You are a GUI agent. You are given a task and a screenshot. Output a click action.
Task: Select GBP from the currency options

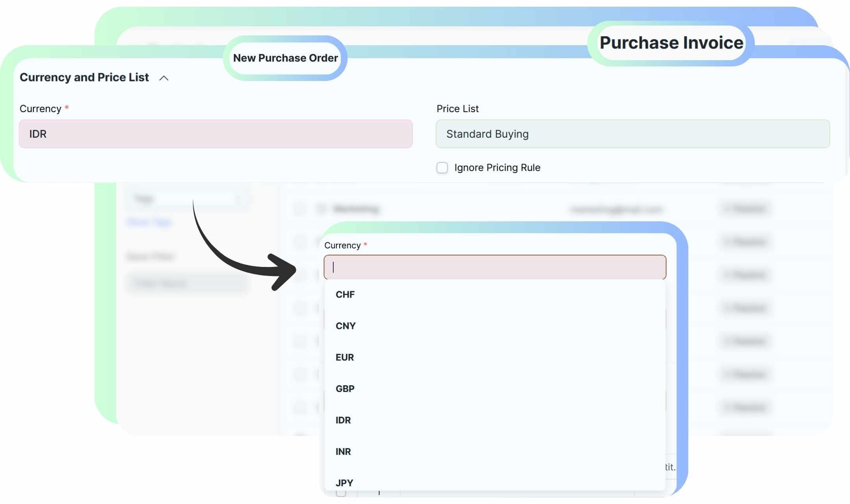[x=345, y=389]
